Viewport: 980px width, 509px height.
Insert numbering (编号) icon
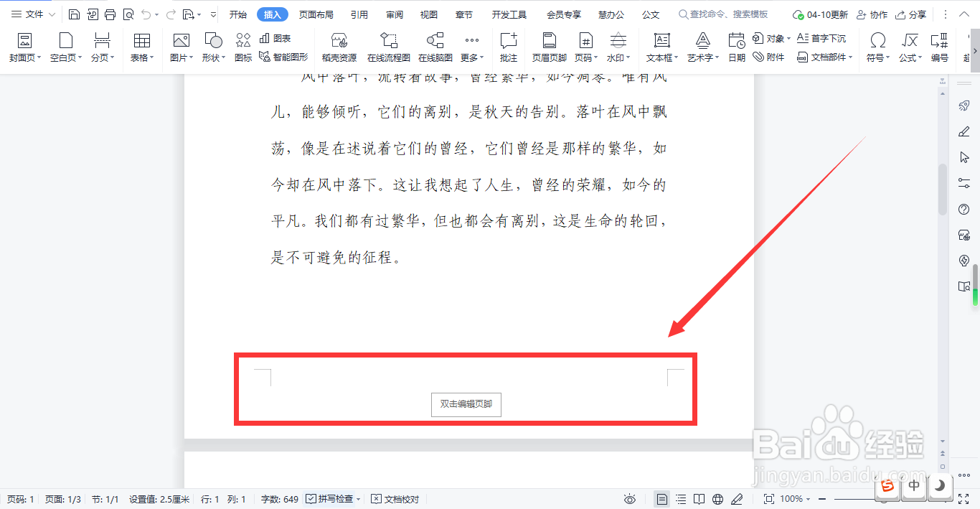click(940, 47)
